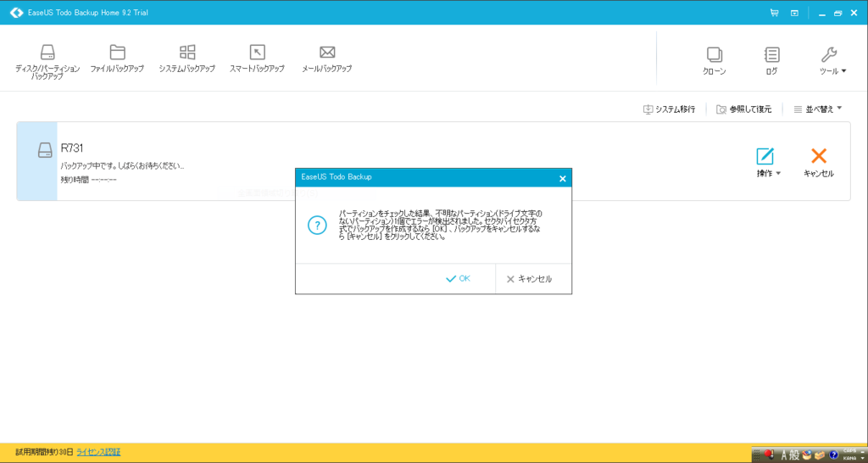Viewport: 868px width, 463px height.
Task: Restore down the EaseUS main window
Action: coord(837,13)
